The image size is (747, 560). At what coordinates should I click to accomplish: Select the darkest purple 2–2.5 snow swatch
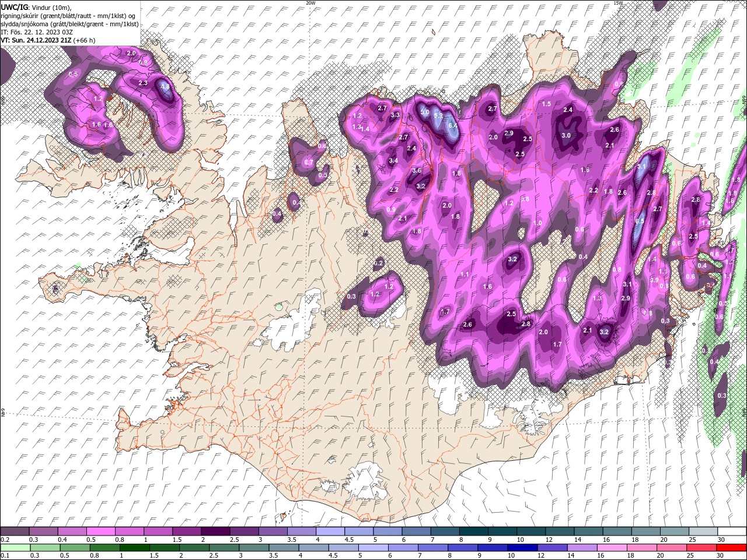[215, 531]
